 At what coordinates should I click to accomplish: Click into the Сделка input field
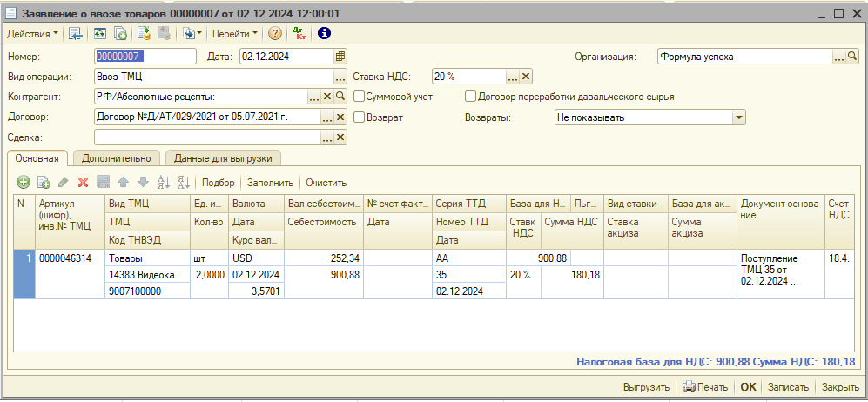(207, 137)
